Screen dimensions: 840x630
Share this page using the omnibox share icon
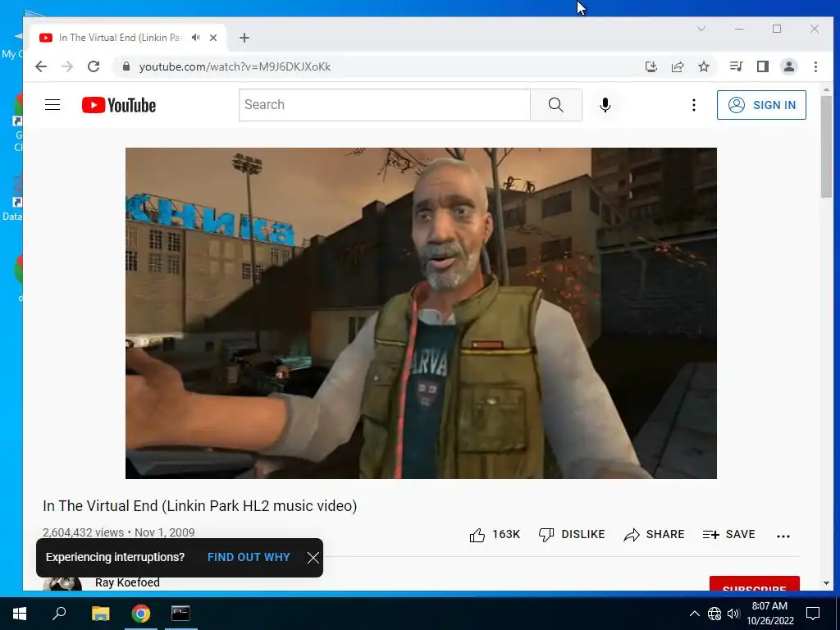[678, 66]
